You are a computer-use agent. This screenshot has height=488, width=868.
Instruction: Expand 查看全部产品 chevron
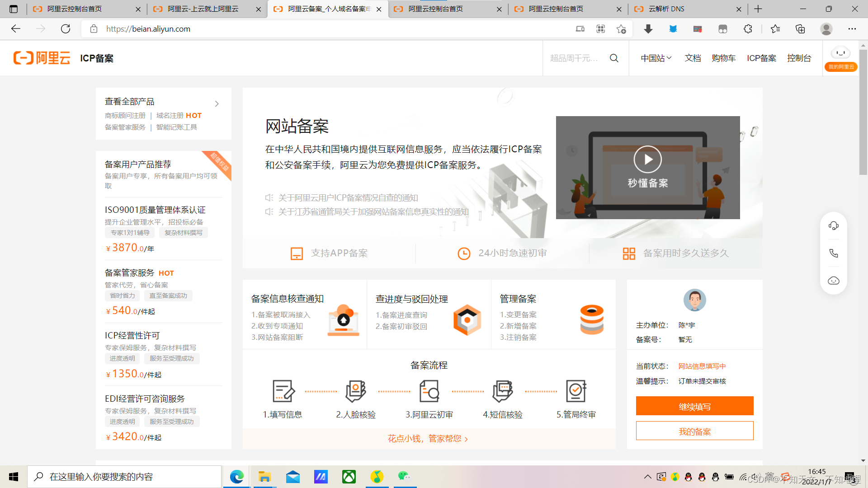tap(217, 103)
